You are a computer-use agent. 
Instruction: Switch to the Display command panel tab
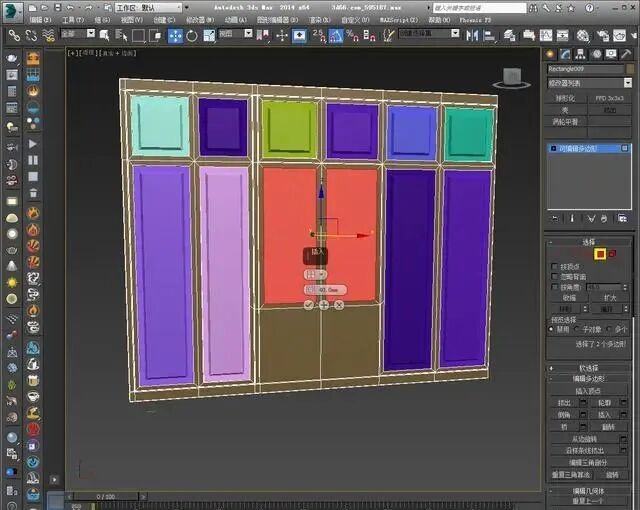pyautogui.click(x=611, y=54)
